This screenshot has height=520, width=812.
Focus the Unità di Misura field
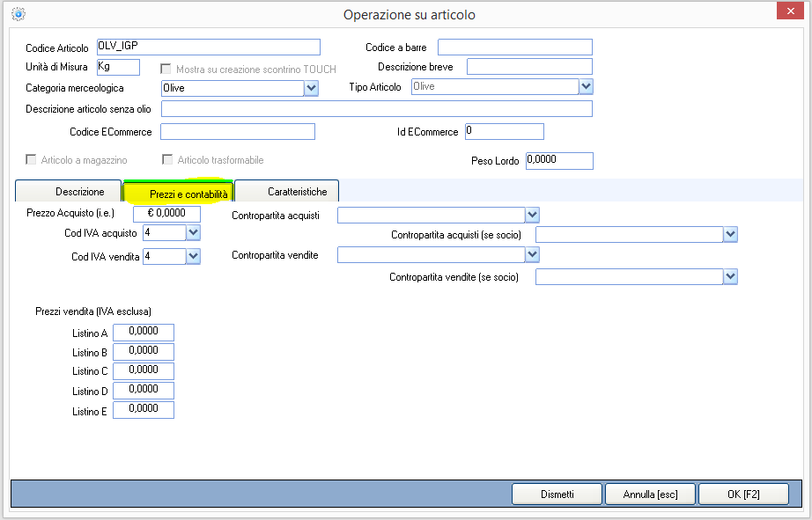point(118,67)
